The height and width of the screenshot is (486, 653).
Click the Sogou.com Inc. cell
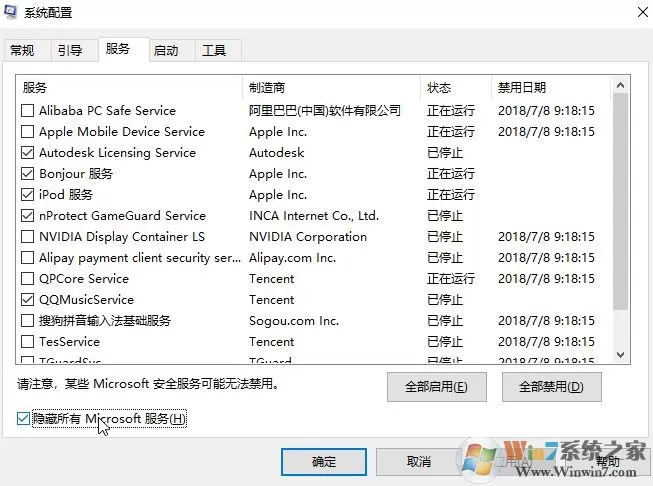(x=294, y=321)
